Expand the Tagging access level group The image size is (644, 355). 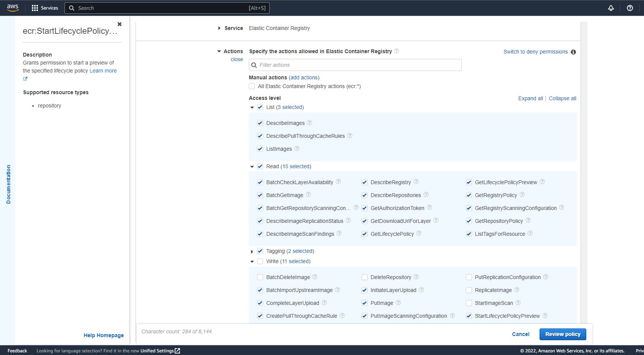[x=252, y=251]
